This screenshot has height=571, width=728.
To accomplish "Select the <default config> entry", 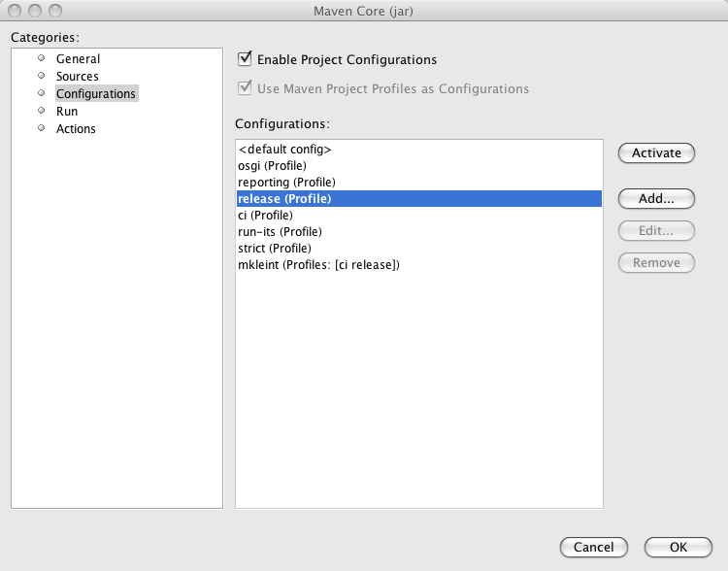I will tap(284, 151).
